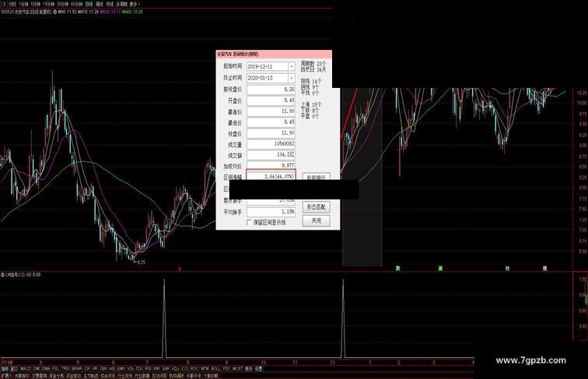Open the end date dropdown 2020-01-13

point(291,78)
